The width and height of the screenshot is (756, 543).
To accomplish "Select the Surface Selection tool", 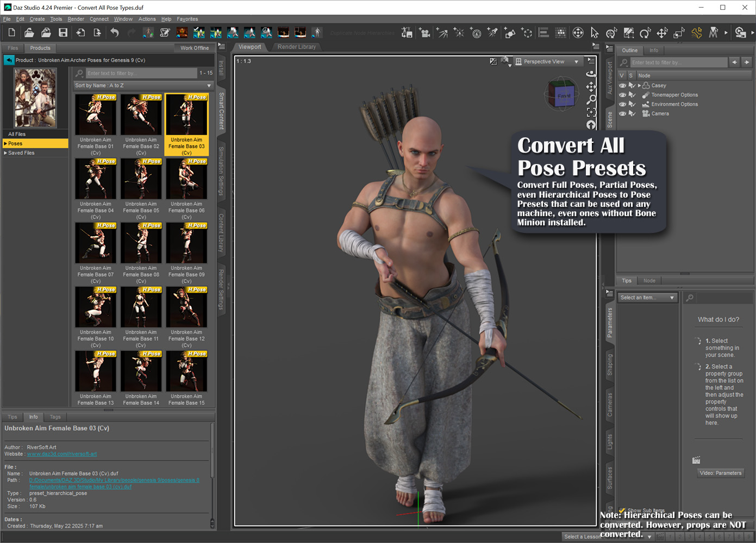I will tap(628, 33).
